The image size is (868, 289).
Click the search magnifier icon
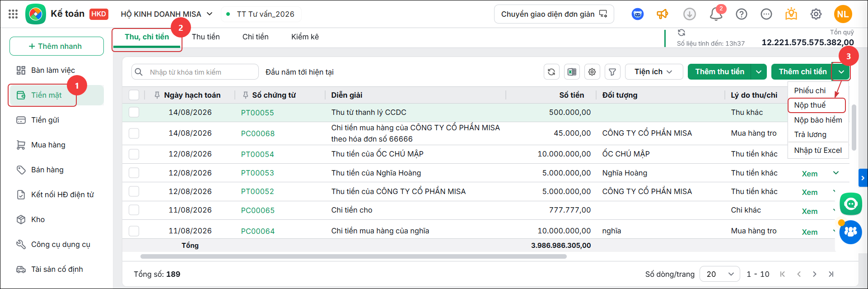pos(139,72)
